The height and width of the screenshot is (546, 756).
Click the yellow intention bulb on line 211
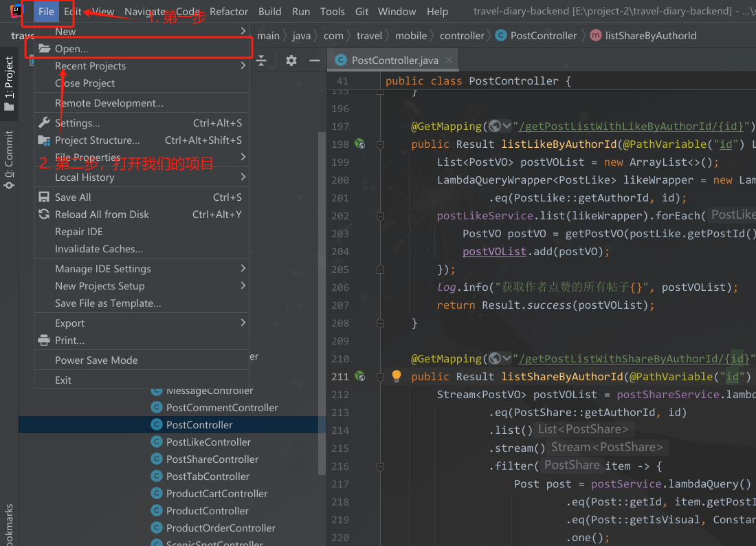pyautogui.click(x=397, y=376)
